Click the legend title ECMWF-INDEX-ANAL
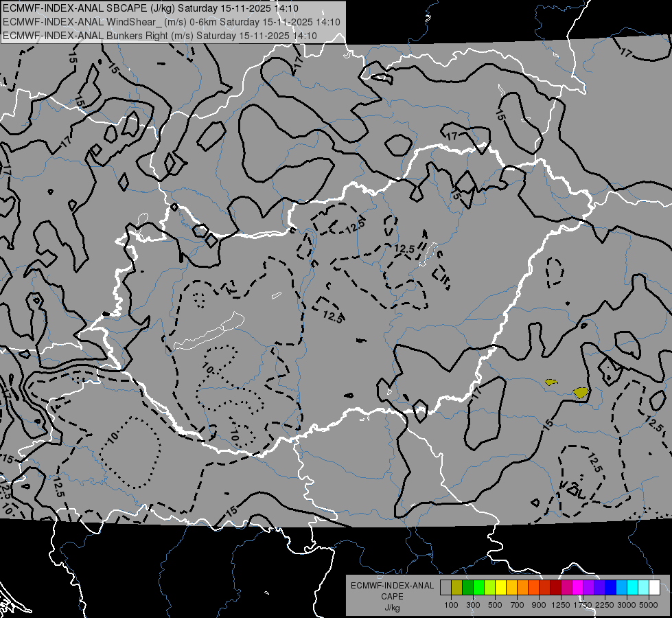This screenshot has width=672, height=618. coord(392,586)
